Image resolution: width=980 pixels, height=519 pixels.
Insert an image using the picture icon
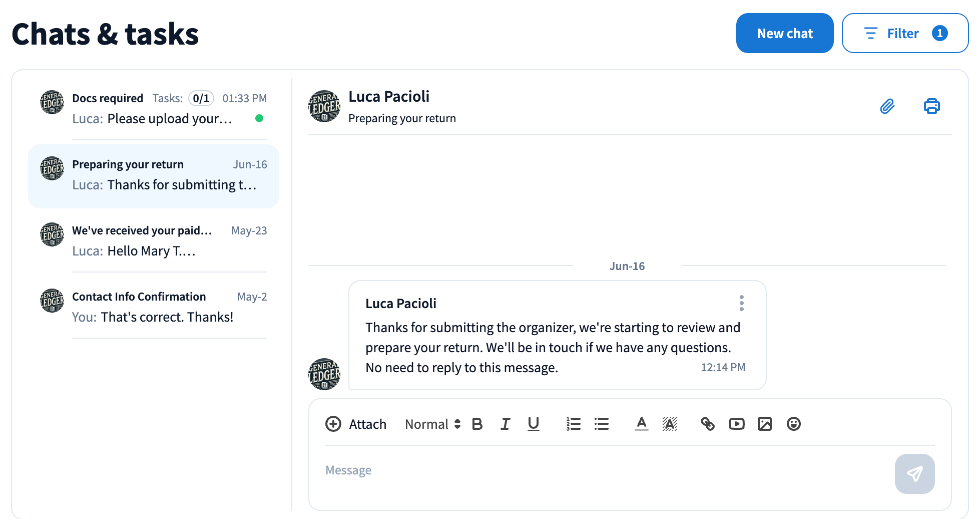(764, 424)
